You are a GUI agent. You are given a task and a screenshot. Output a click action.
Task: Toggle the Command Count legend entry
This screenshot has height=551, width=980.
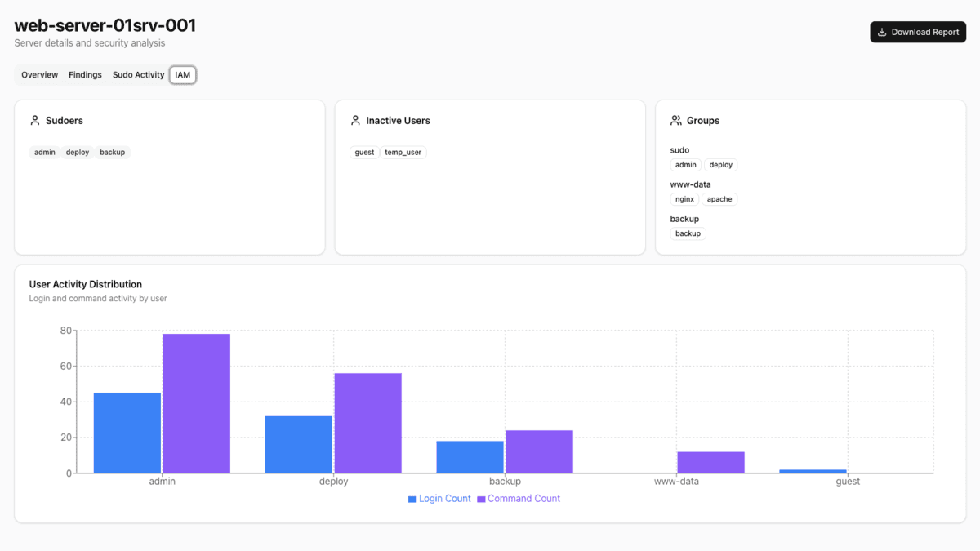pos(519,498)
